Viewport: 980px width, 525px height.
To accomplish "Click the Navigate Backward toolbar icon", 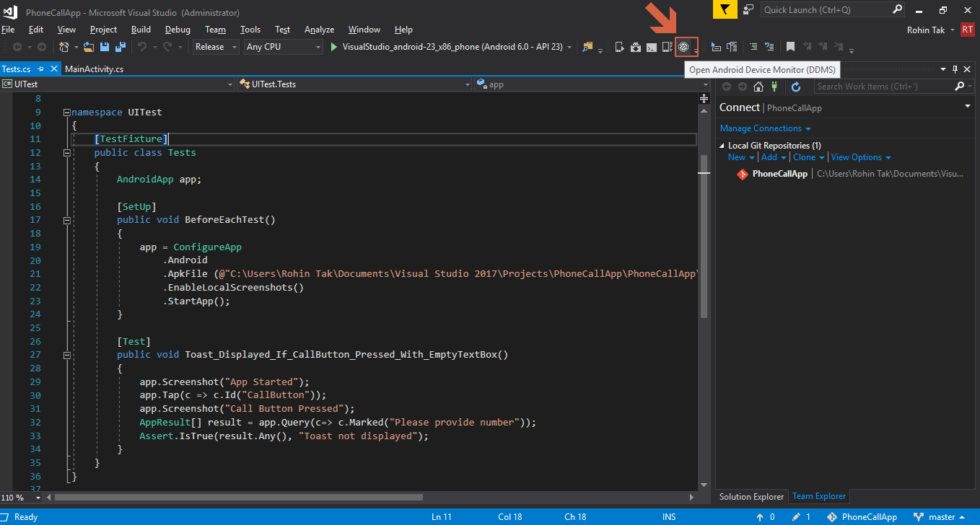I will [17, 47].
